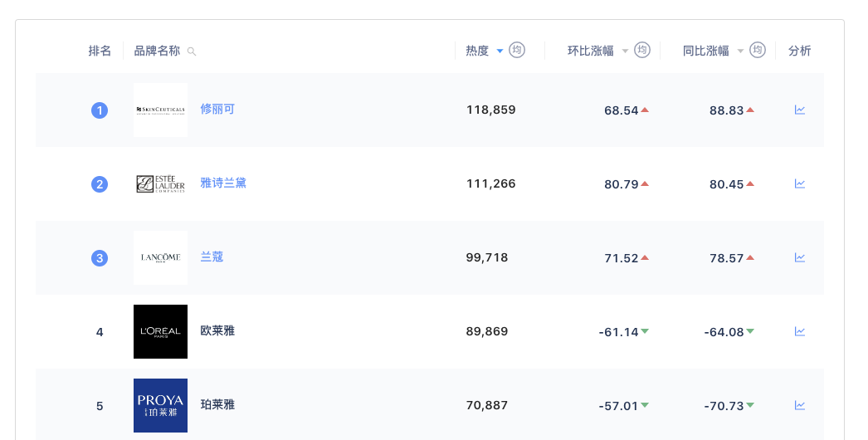Toggle the 均 average icon beside 同比涨幅
Viewport: 868px width, 440px height.
pyautogui.click(x=757, y=50)
